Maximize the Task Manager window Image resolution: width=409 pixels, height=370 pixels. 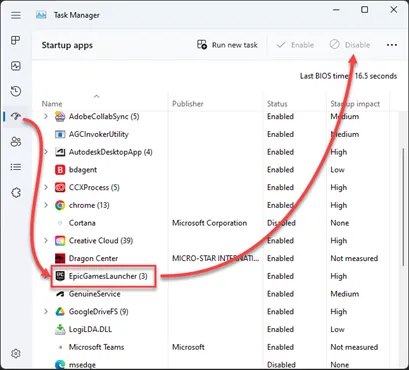pos(365,10)
